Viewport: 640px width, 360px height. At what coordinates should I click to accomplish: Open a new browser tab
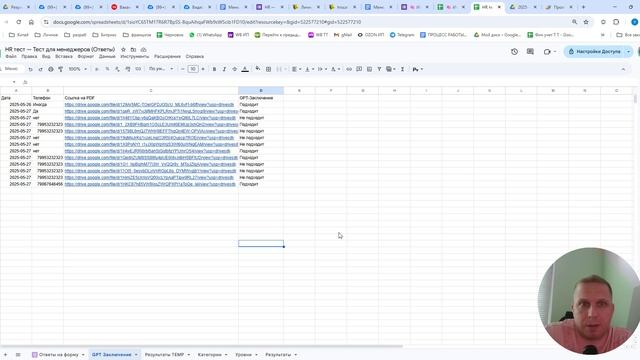coord(583,7)
